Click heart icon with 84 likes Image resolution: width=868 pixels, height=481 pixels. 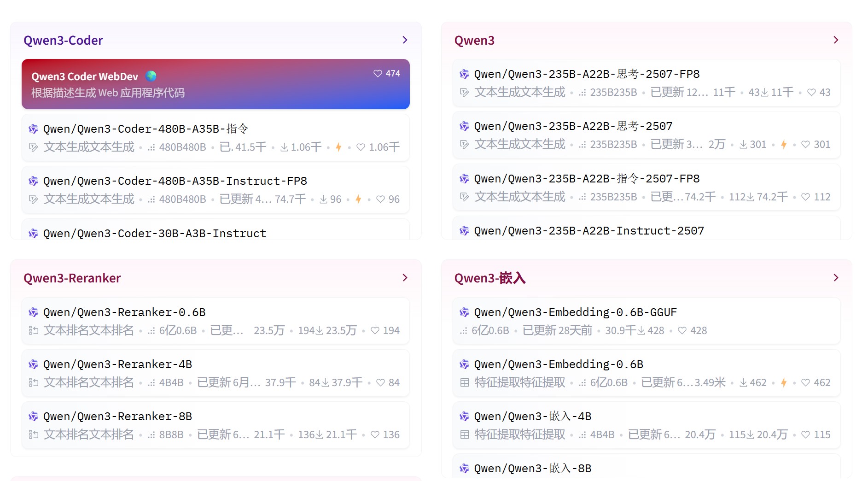pos(380,383)
